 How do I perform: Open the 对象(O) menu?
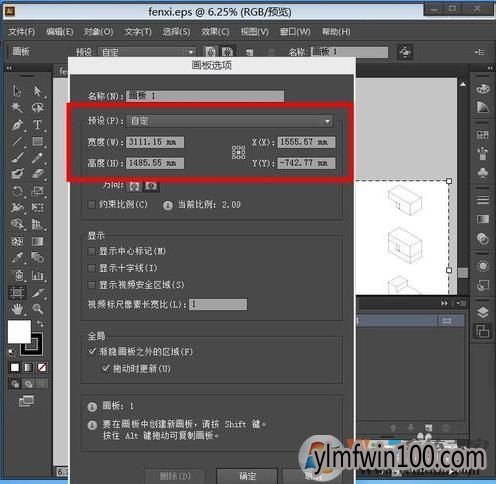click(98, 32)
